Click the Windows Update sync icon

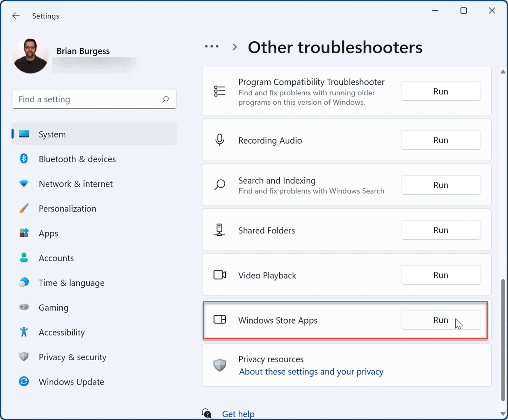pos(24,382)
